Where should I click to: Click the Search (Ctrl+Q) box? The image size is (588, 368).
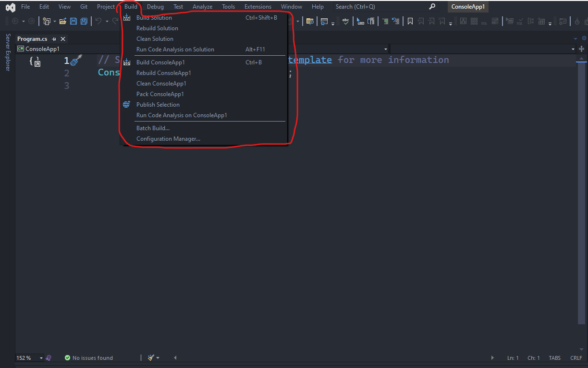385,7
